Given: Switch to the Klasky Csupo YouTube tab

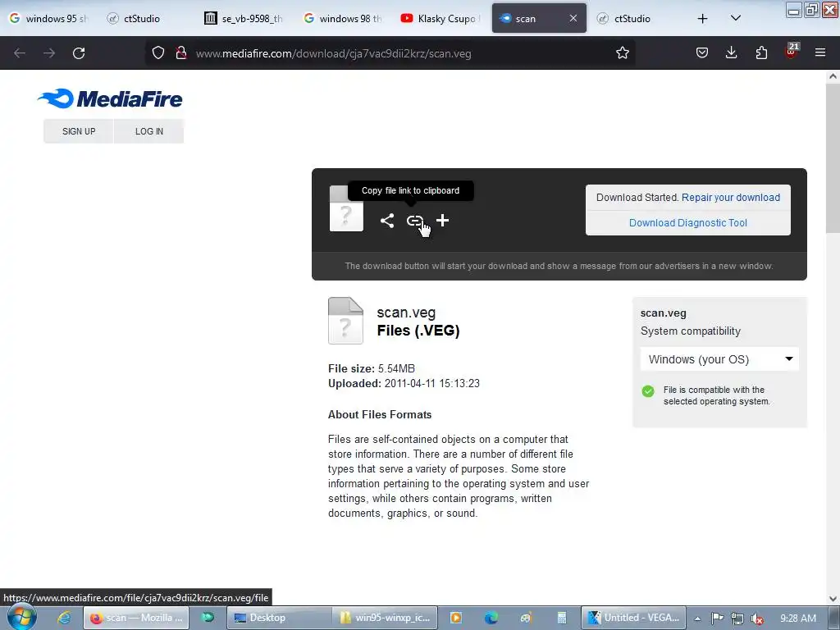Looking at the screenshot, I should 441,18.
